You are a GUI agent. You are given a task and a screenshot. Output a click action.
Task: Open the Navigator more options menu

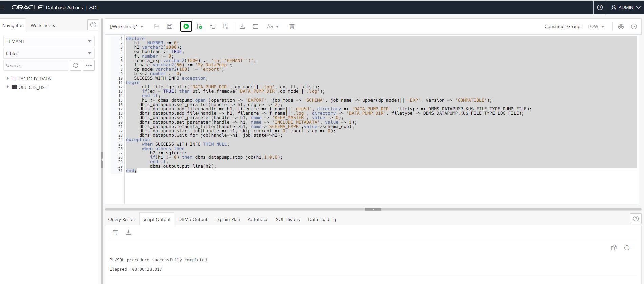[89, 65]
